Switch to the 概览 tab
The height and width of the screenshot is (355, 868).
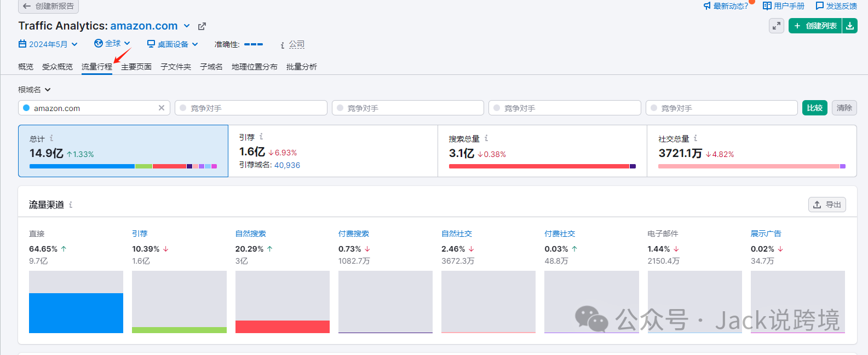(x=26, y=67)
